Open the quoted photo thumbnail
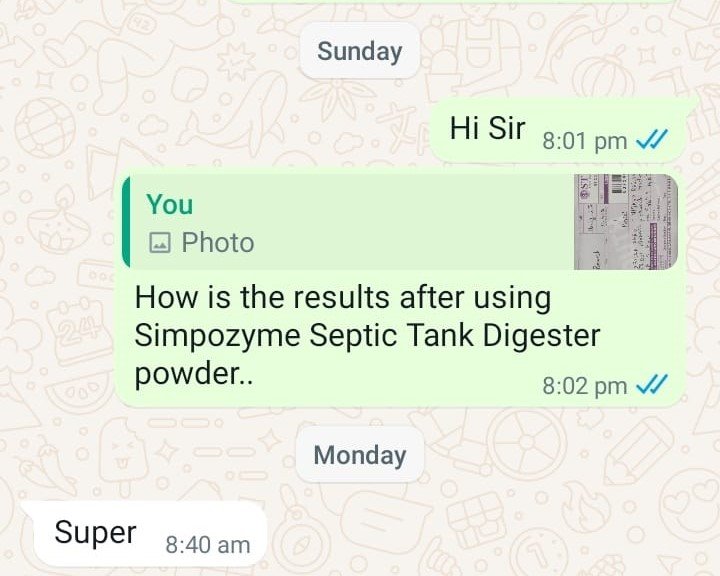 pos(626,221)
